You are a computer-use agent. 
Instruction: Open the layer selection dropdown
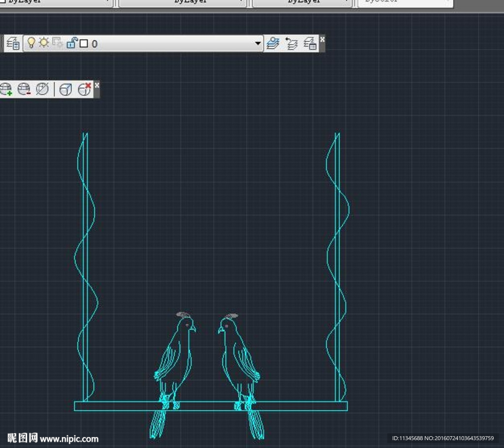(257, 43)
